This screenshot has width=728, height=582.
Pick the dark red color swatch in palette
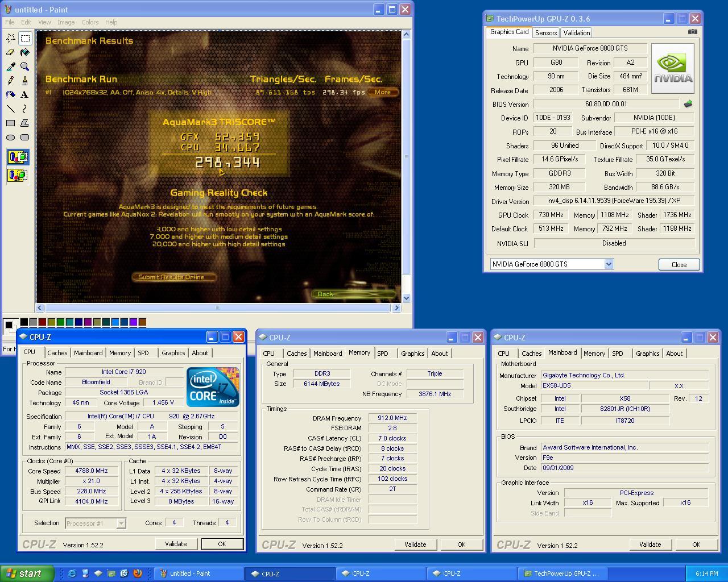point(43,322)
